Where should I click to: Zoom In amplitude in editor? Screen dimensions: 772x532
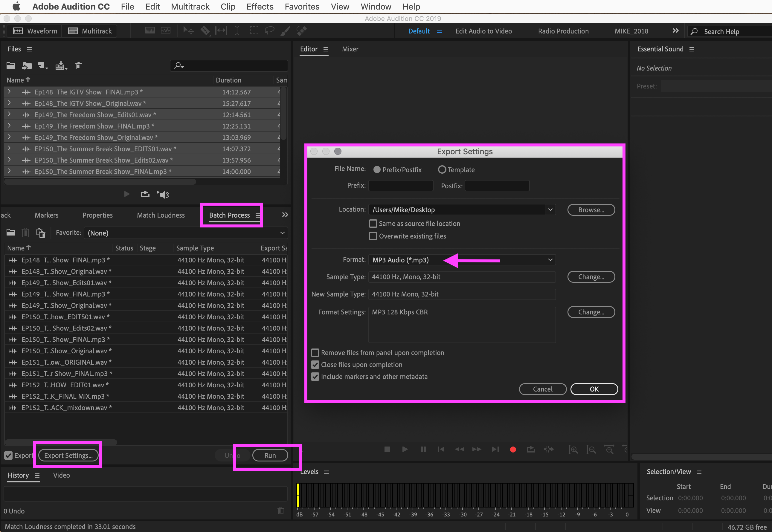click(573, 450)
